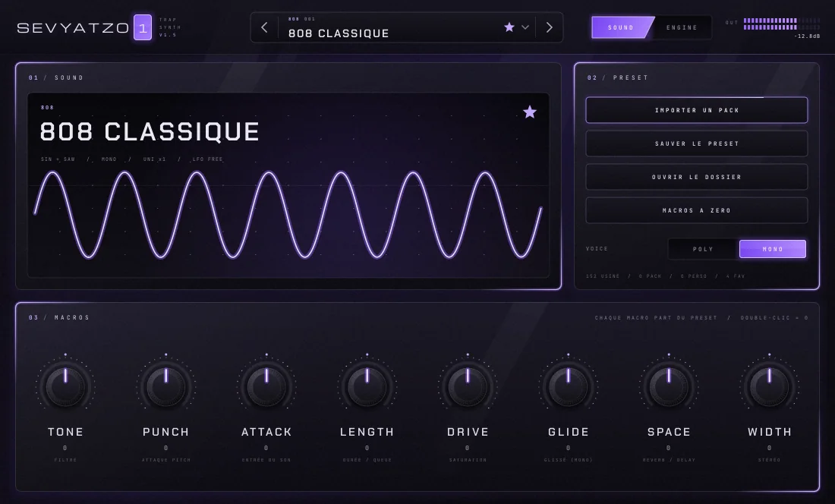Viewport: 835px width, 504px height.
Task: Click the PUNCH macro knob
Action: click(x=166, y=386)
